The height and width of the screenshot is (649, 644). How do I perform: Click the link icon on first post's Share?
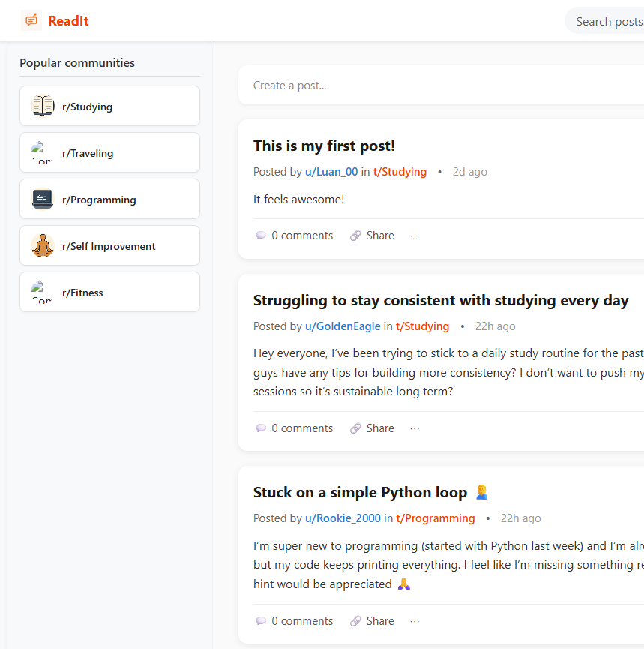(355, 236)
